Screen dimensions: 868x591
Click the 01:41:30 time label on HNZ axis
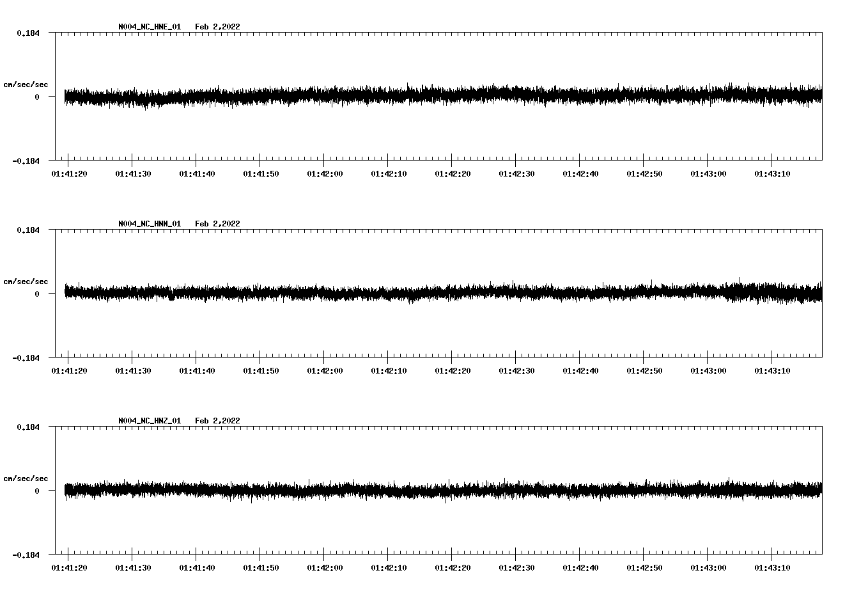pyautogui.click(x=133, y=568)
